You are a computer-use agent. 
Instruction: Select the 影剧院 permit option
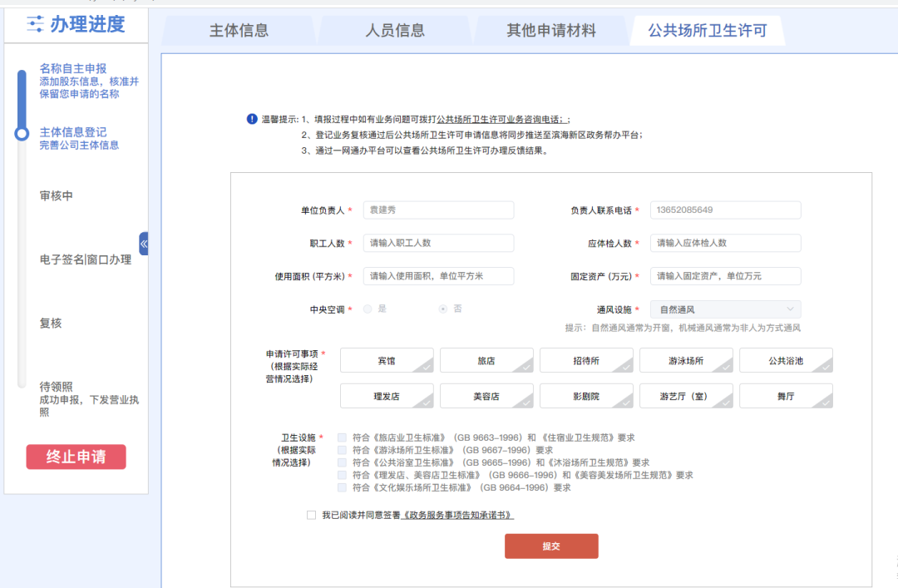point(586,396)
